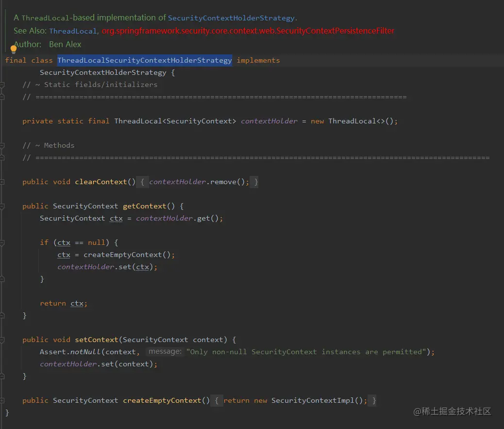Click the 'implements' keyword
Image resolution: width=504 pixels, height=429 pixels.
click(258, 60)
